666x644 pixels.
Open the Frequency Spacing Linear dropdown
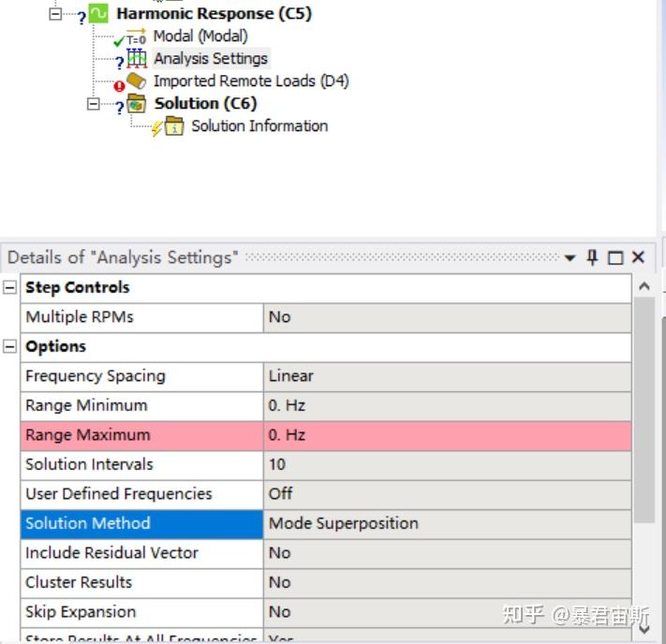(447, 376)
